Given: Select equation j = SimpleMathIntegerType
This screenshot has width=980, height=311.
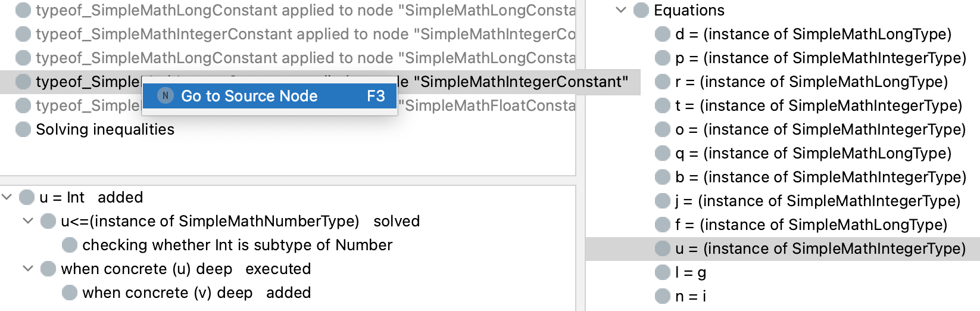Looking at the screenshot, I should 817,201.
